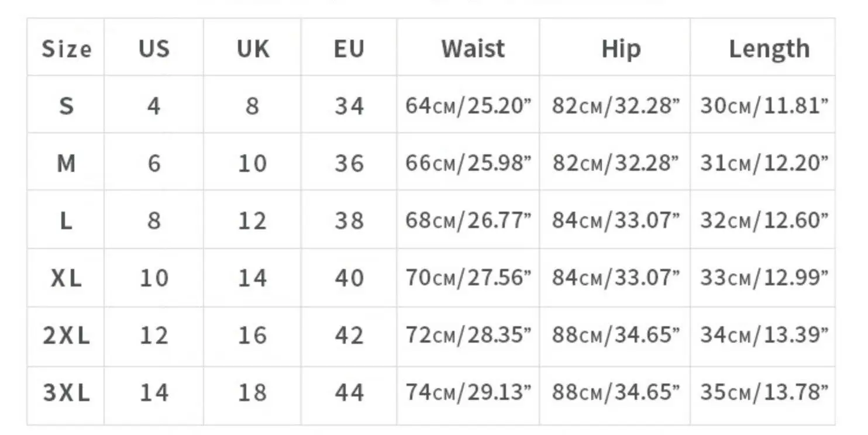This screenshot has height=435, width=868.
Task: Select the UK size 16 cell
Action: tap(253, 335)
